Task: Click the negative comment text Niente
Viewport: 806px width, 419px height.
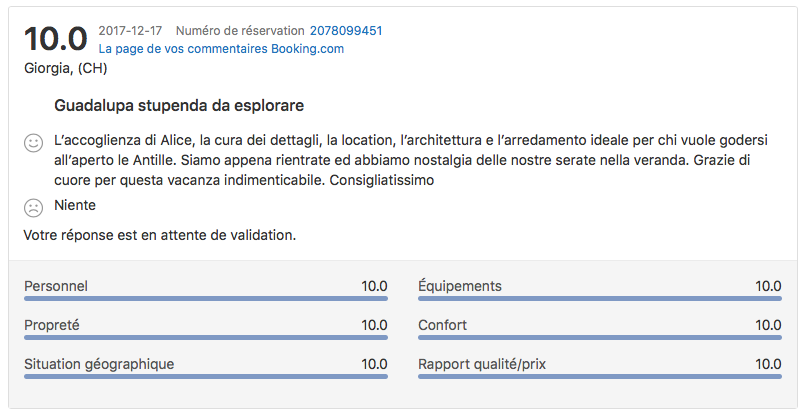Action: (75, 205)
